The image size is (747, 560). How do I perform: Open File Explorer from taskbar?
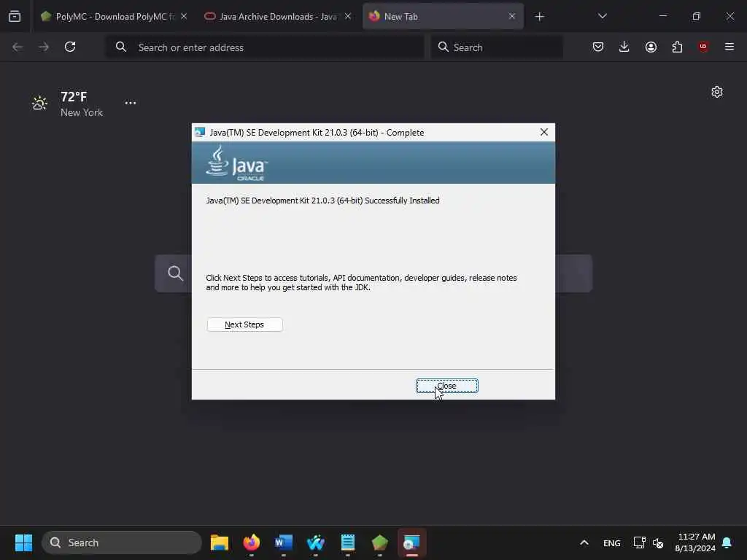pos(220,542)
